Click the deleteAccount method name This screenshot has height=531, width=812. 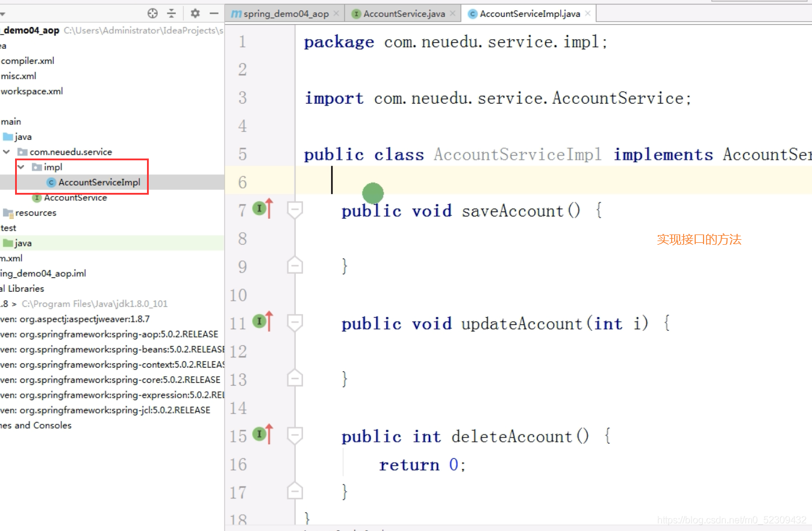pos(512,436)
